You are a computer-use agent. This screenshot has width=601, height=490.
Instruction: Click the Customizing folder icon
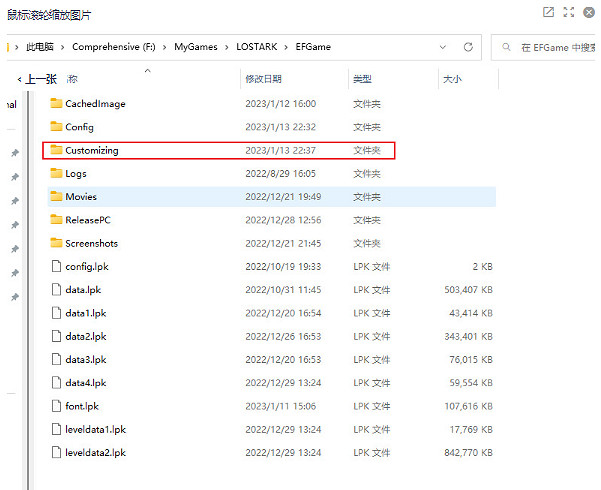pos(56,151)
